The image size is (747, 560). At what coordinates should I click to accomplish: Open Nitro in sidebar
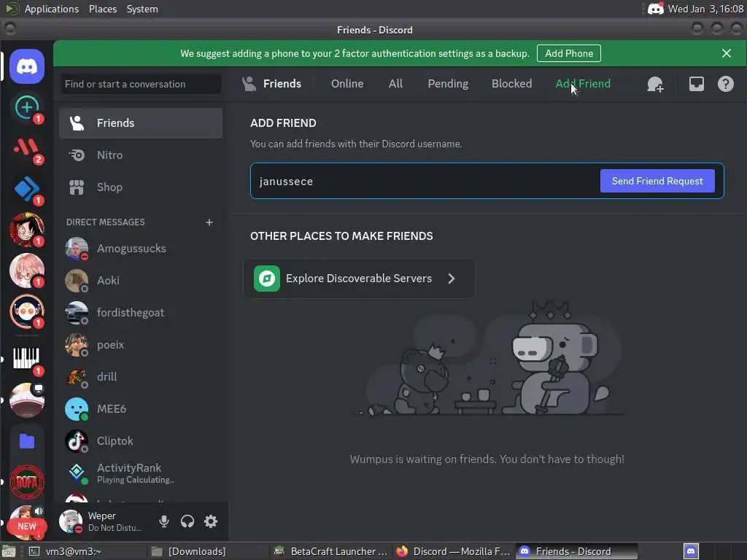click(x=141, y=155)
